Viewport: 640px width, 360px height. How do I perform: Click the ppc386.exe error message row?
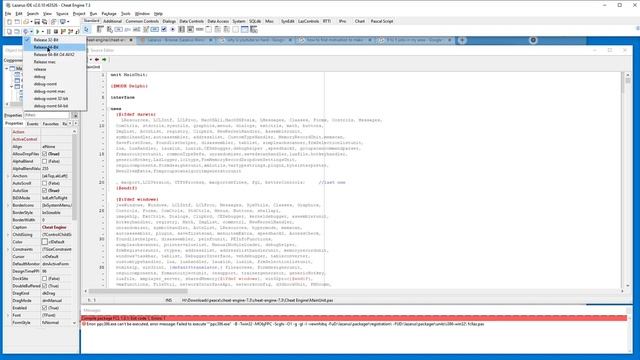(353, 324)
